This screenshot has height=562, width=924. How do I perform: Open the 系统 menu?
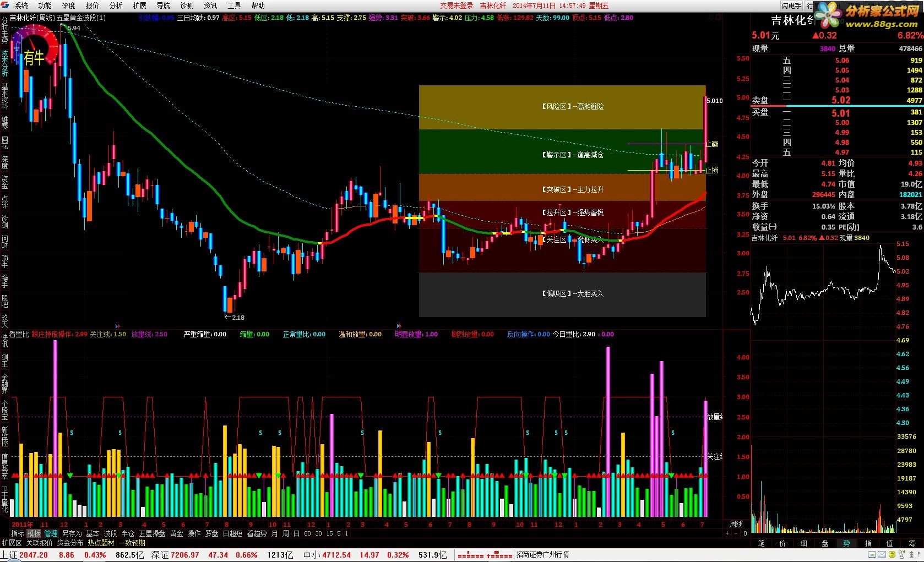click(x=21, y=6)
